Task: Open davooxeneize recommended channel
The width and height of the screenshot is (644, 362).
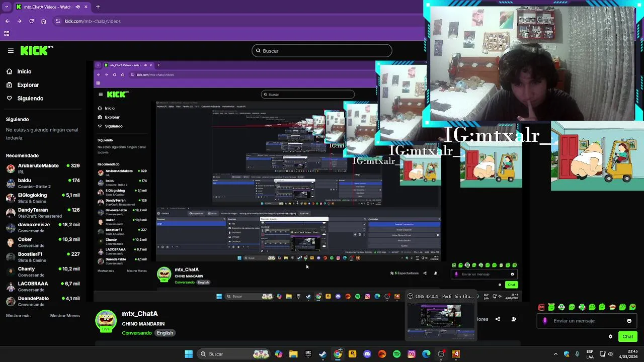Action: coord(43,227)
